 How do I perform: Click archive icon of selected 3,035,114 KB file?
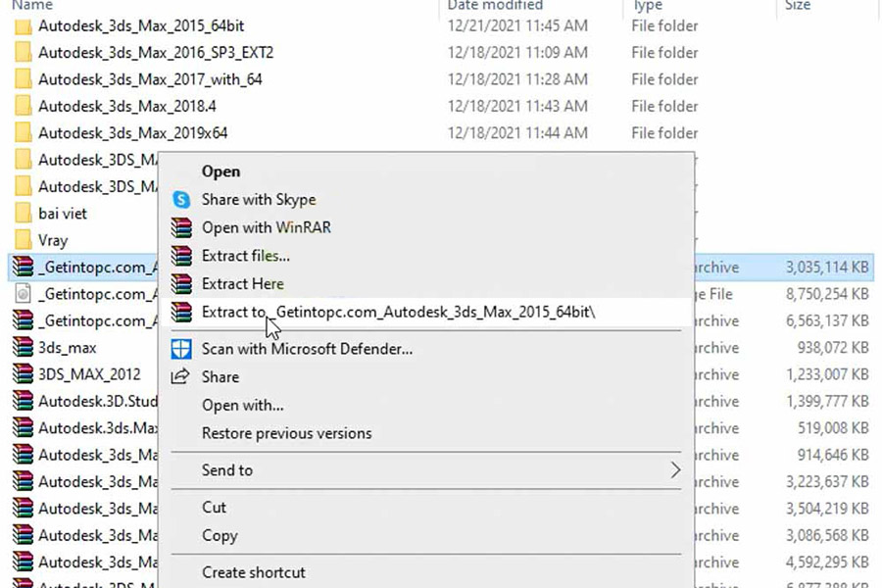(x=23, y=268)
